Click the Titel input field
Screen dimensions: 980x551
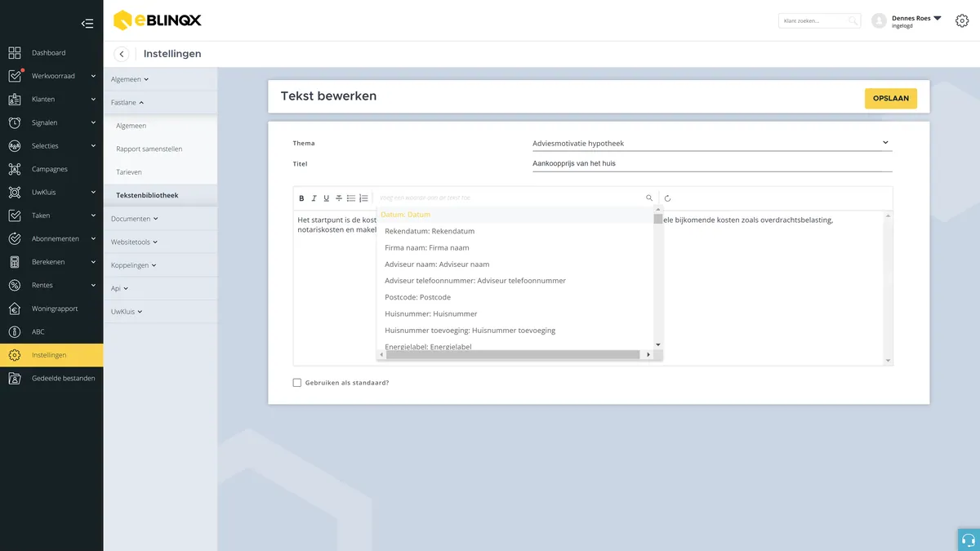pos(712,164)
